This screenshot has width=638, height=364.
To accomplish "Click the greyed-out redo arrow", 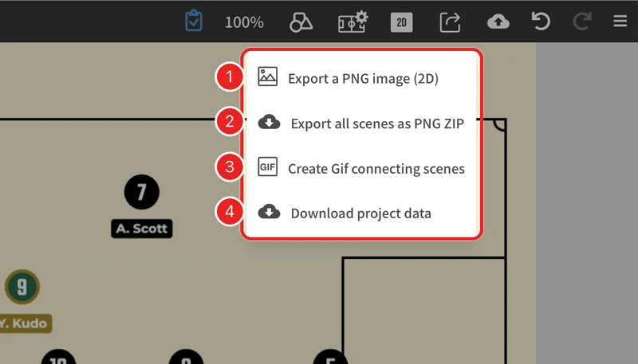I will click(582, 22).
